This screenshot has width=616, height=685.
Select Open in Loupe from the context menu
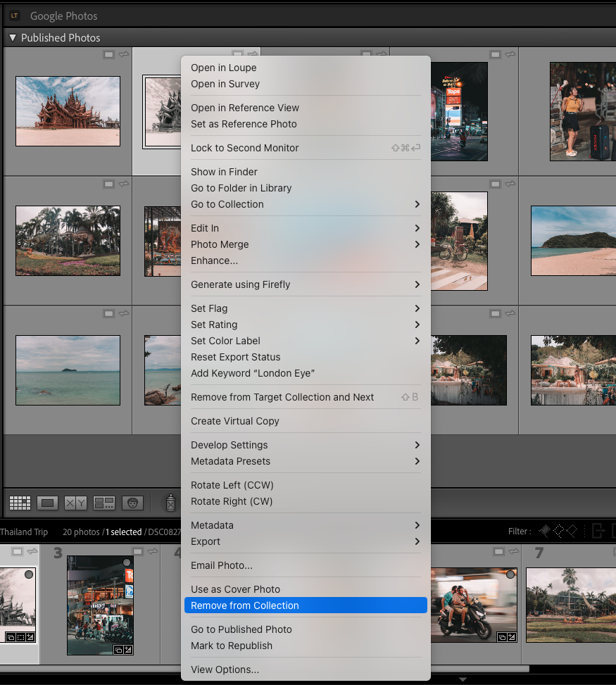(x=223, y=68)
